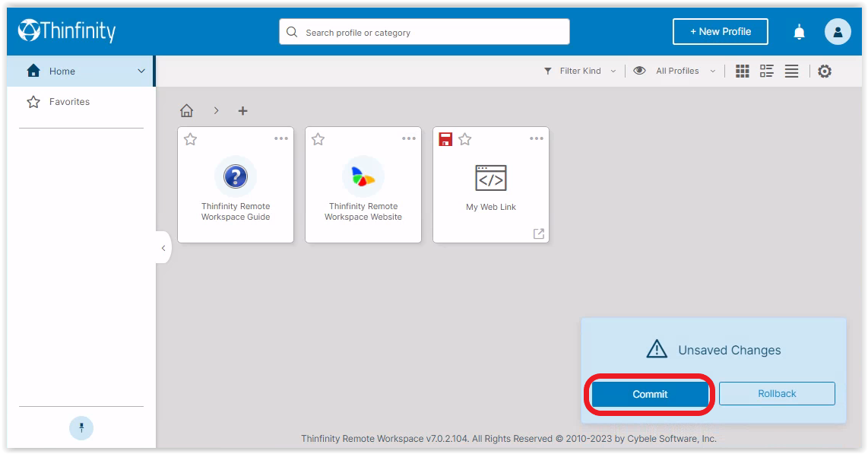Open options menu for Workspace Website card

[x=408, y=138]
